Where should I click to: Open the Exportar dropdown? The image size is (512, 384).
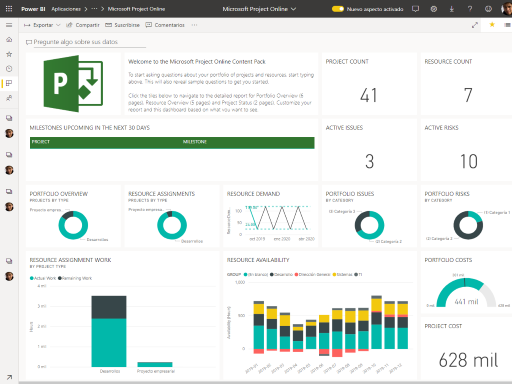pos(42,25)
